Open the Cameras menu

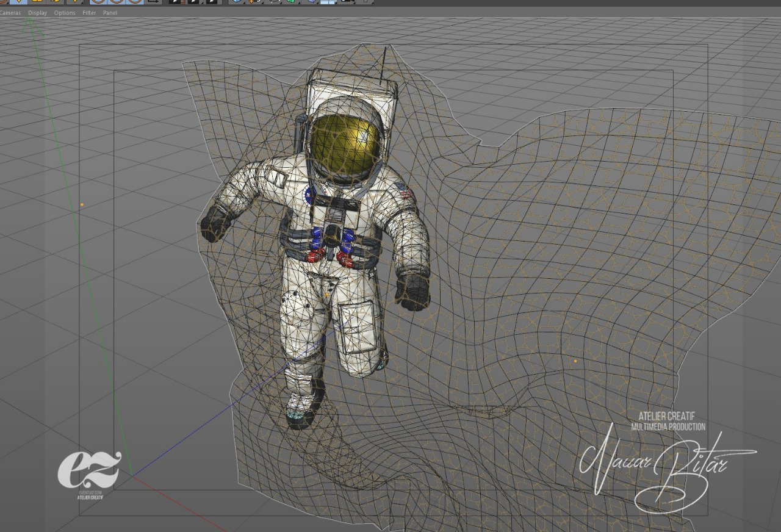[x=10, y=13]
